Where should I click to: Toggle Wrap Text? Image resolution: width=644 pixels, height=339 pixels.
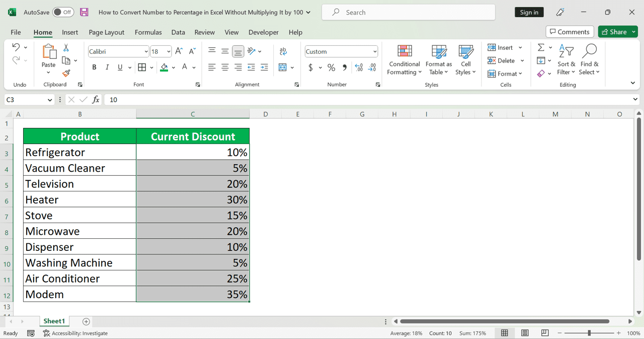(x=283, y=51)
